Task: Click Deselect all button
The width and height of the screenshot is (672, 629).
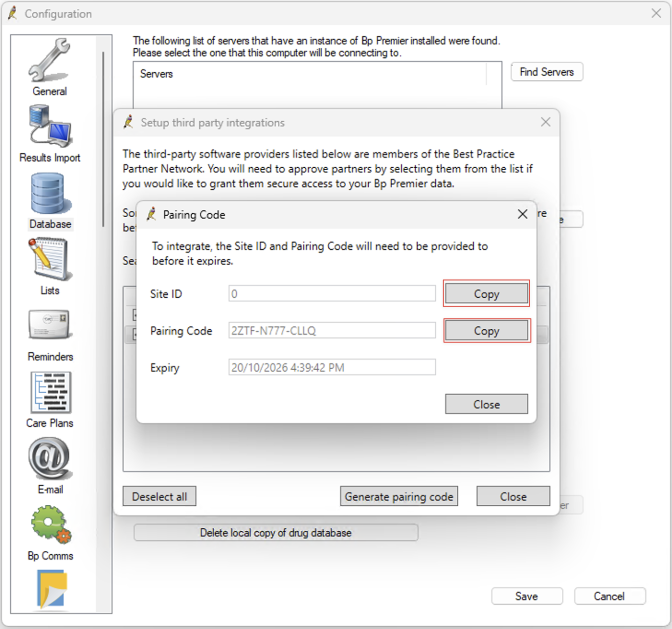Action: (159, 496)
